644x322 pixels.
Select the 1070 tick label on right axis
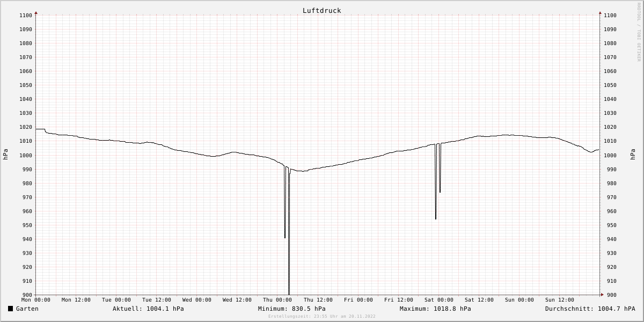[x=610, y=57]
